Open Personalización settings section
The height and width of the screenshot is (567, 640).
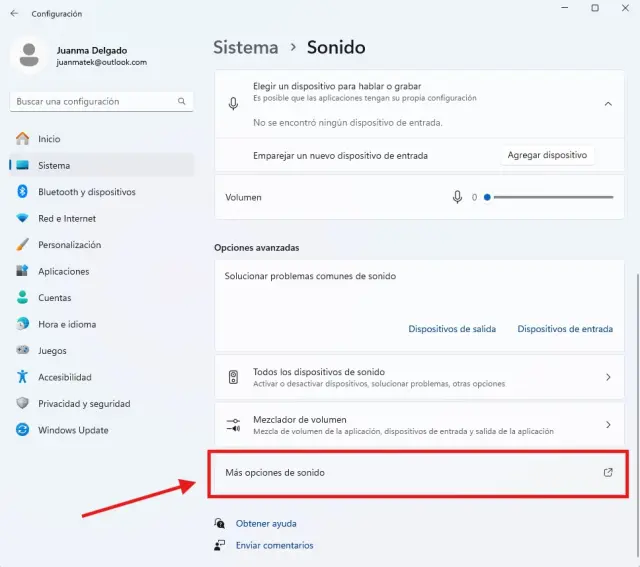click(x=69, y=245)
